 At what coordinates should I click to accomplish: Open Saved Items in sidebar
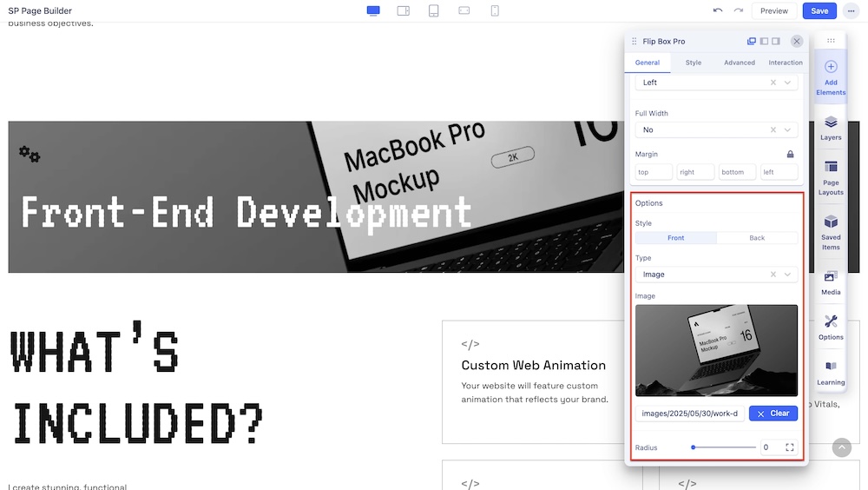coord(831,230)
